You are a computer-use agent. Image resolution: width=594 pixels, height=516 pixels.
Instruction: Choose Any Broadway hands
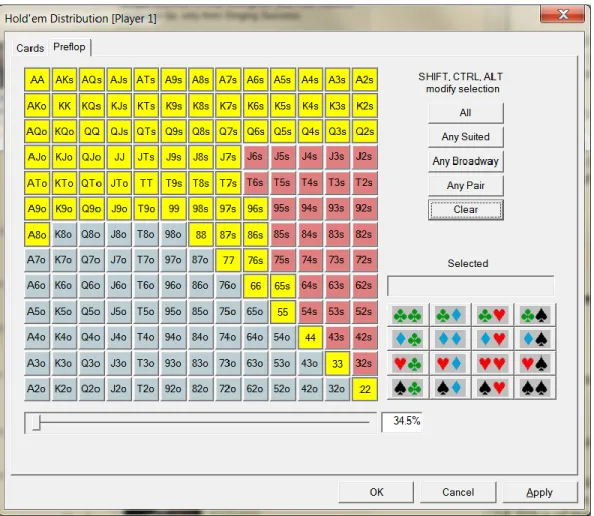[x=466, y=161]
